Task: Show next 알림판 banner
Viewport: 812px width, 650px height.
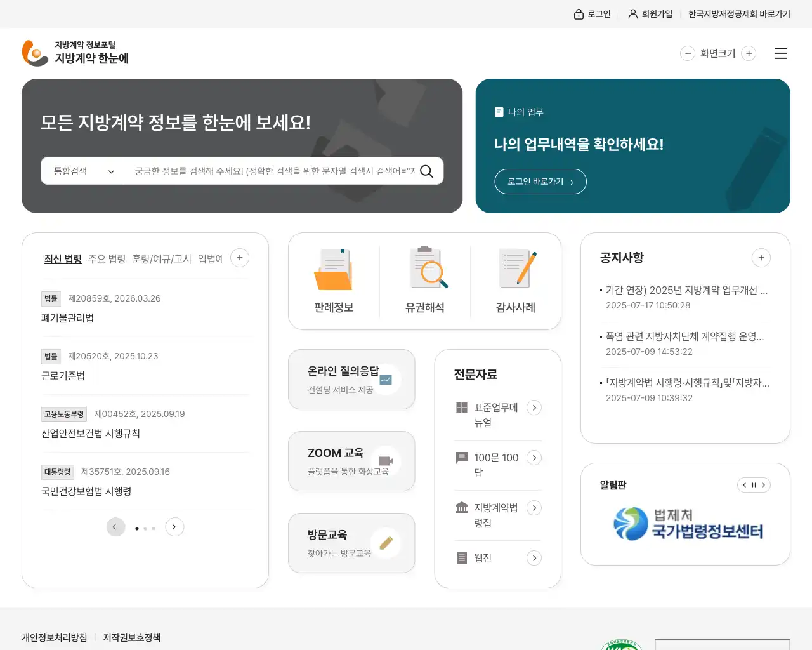Action: 763,485
